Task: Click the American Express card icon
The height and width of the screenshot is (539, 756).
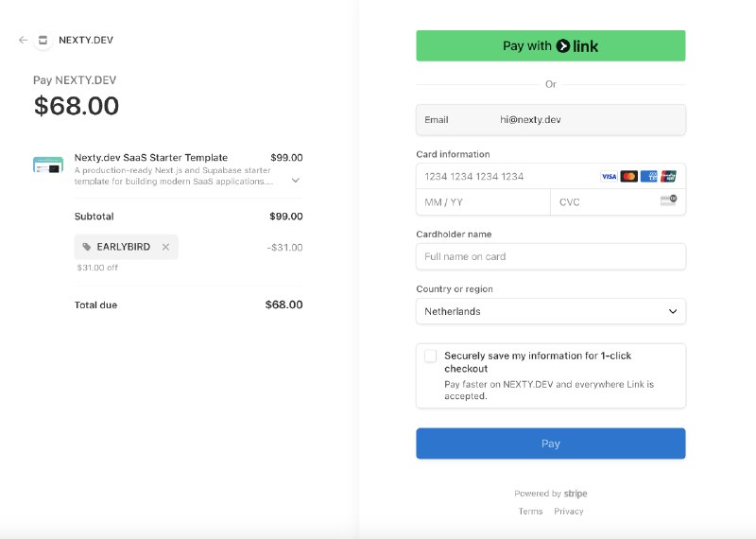Action: pos(649,176)
